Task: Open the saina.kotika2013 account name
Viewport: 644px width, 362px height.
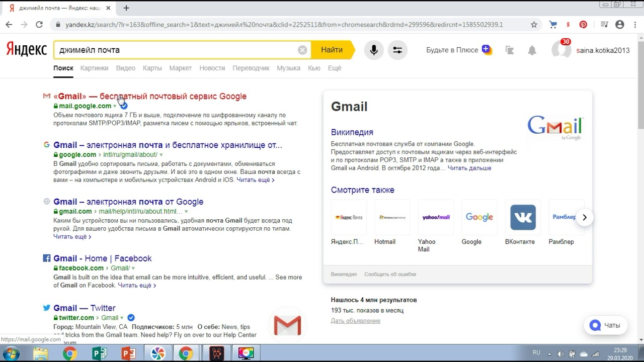Action: click(603, 50)
